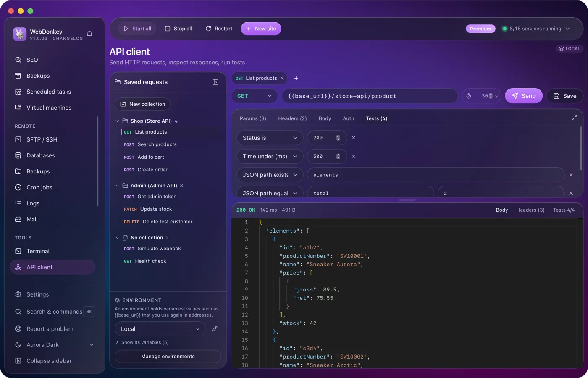Viewport: 588px width, 378px height.
Task: Change the Time under (ms) test type
Action: pos(270,156)
